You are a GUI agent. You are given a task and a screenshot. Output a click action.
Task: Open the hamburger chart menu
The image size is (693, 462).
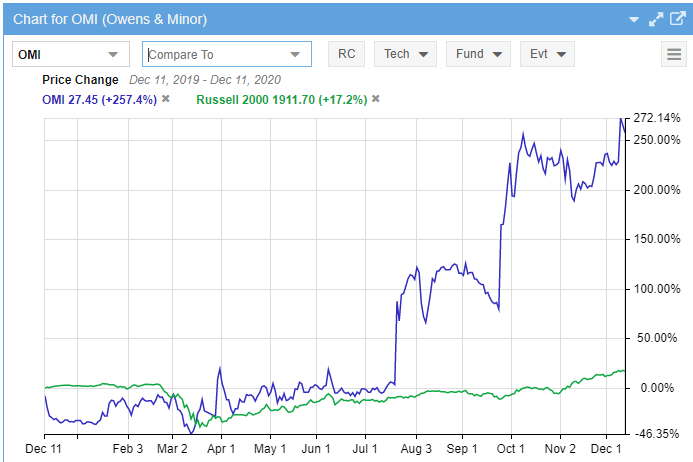(x=674, y=54)
